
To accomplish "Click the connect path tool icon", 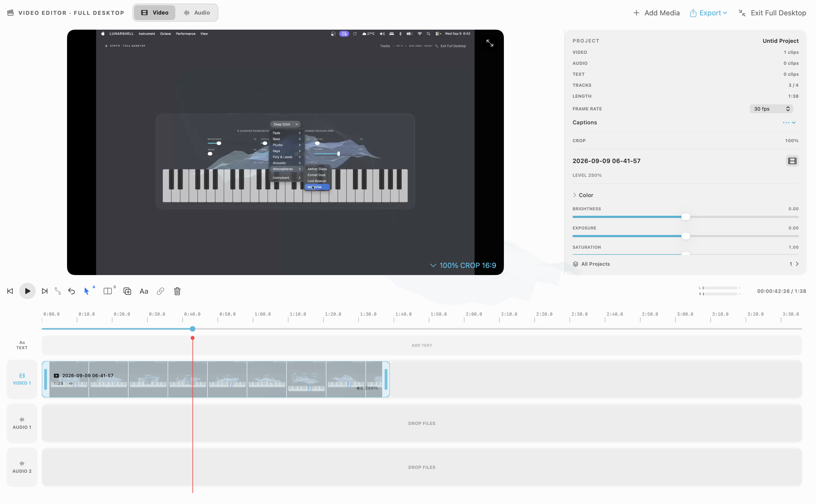I will [x=58, y=291].
